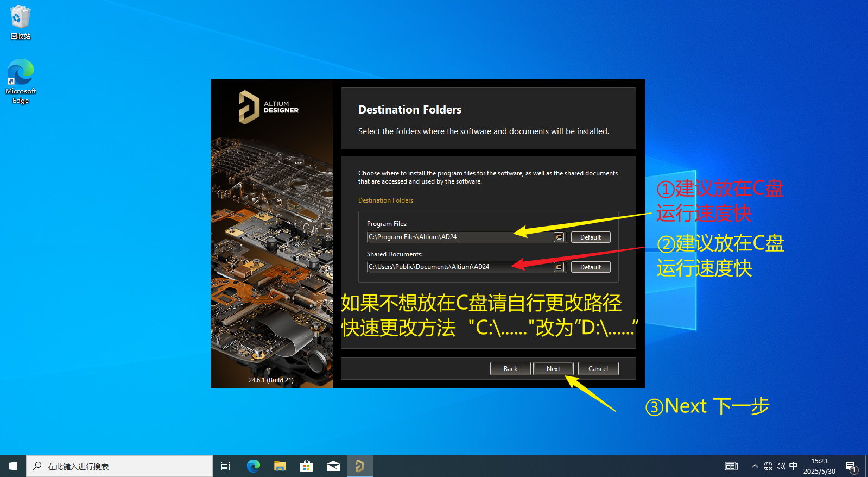Screen dimensions: 868x477
Task: Go Back to the previous installer step
Action: point(510,369)
